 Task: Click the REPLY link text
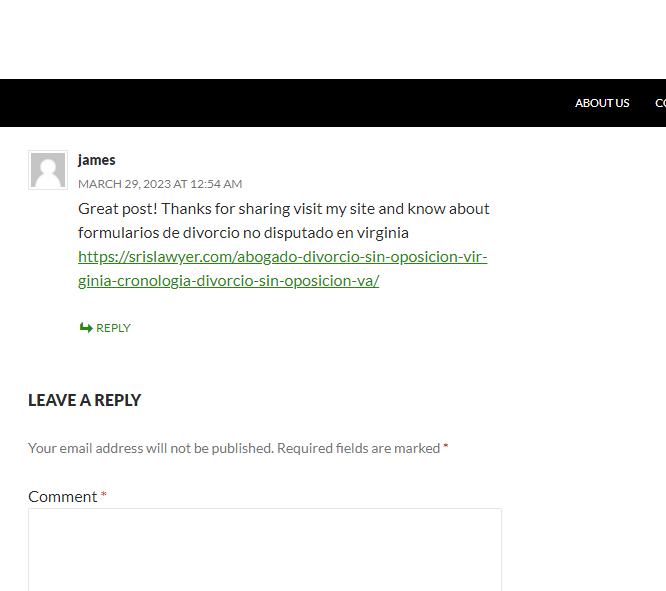113,328
